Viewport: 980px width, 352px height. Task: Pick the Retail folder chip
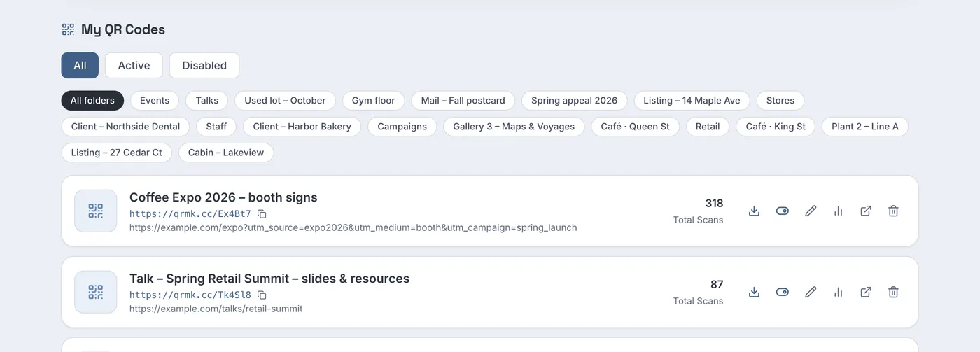[x=708, y=126]
